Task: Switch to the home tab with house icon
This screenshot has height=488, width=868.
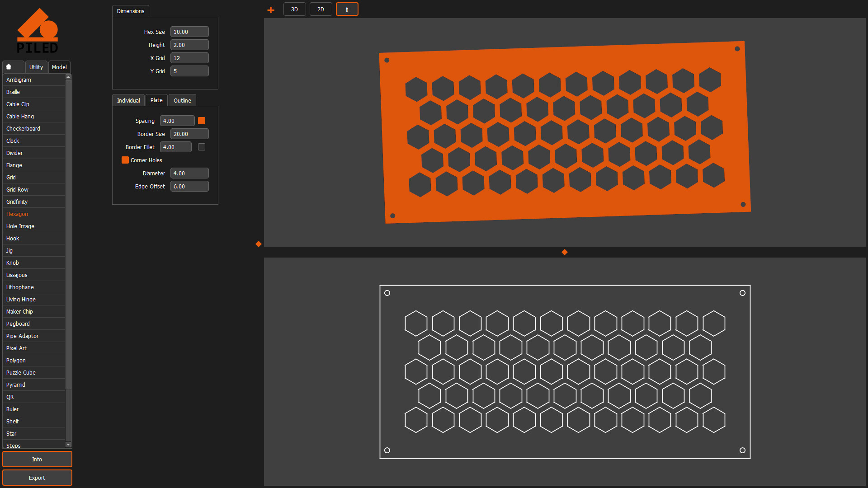Action: [13, 66]
